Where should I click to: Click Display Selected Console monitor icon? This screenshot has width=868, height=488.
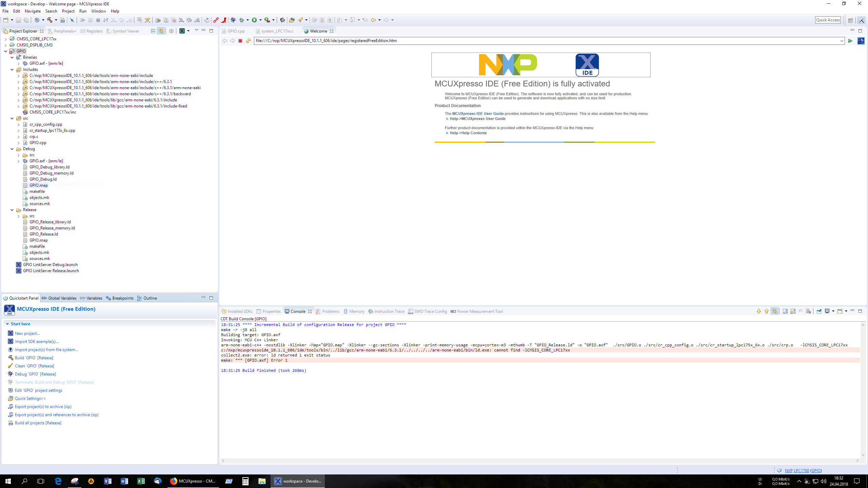pyautogui.click(x=827, y=311)
